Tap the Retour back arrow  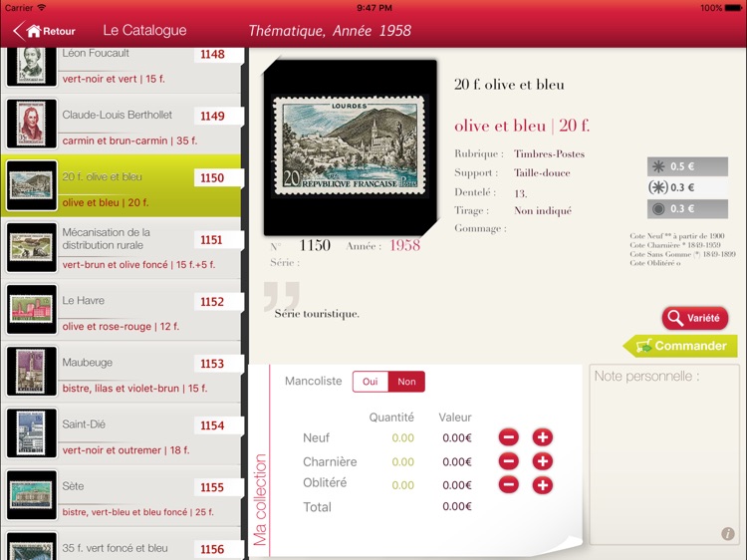tap(18, 31)
